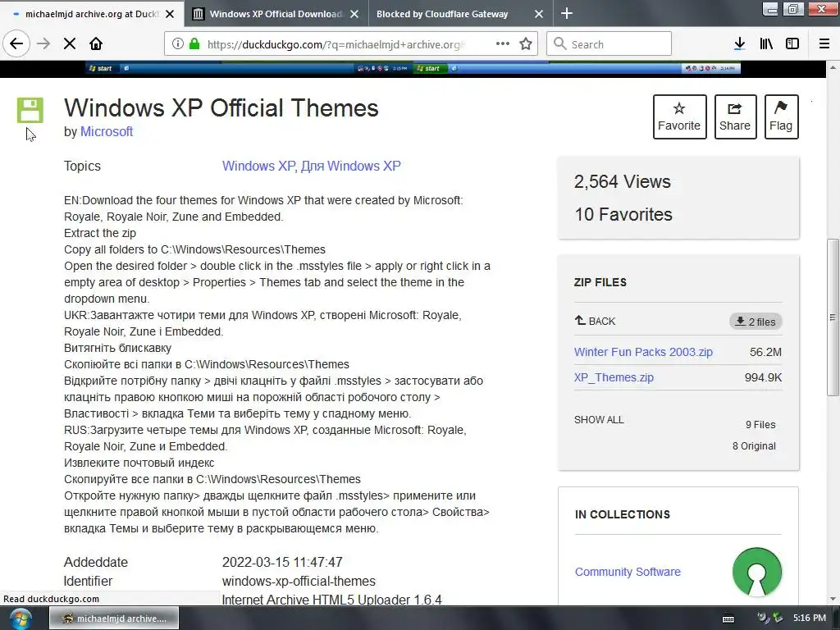This screenshot has height=630, width=840.
Task: Click the page vertical scrollbar thumb
Action: point(833,317)
